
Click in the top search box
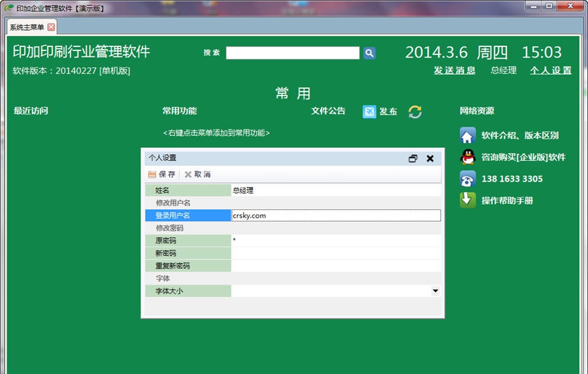[x=293, y=53]
